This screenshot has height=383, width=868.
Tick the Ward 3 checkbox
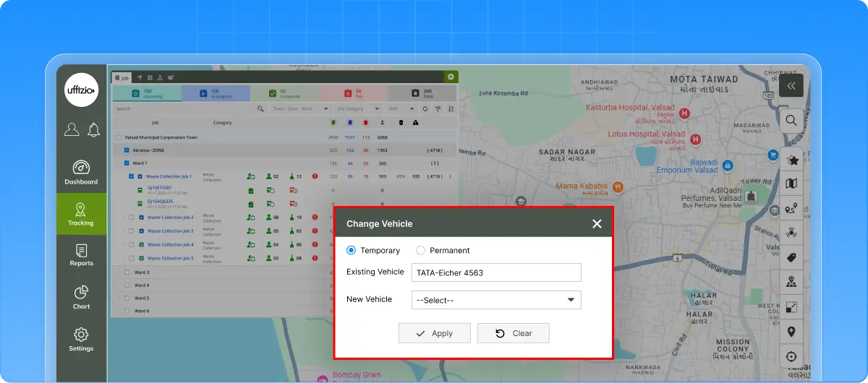point(127,272)
